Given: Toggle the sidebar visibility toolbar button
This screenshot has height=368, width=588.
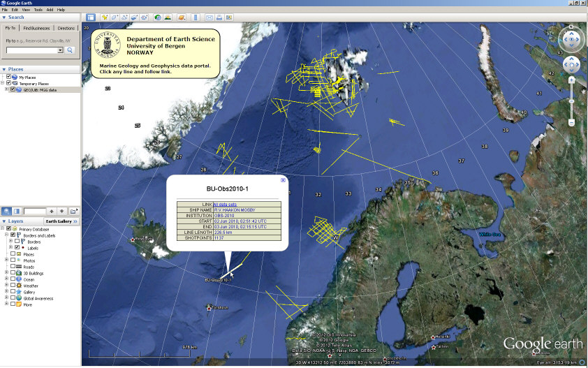Looking at the screenshot, I should pyautogui.click(x=90, y=17).
